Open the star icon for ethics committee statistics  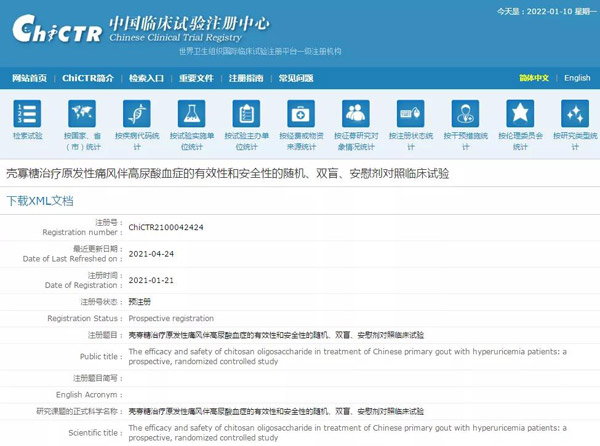(x=520, y=113)
